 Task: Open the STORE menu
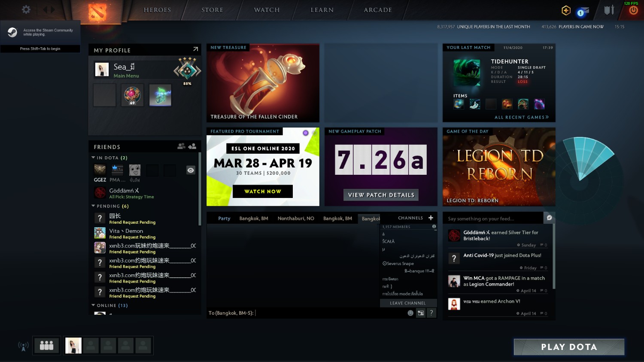coord(212,10)
